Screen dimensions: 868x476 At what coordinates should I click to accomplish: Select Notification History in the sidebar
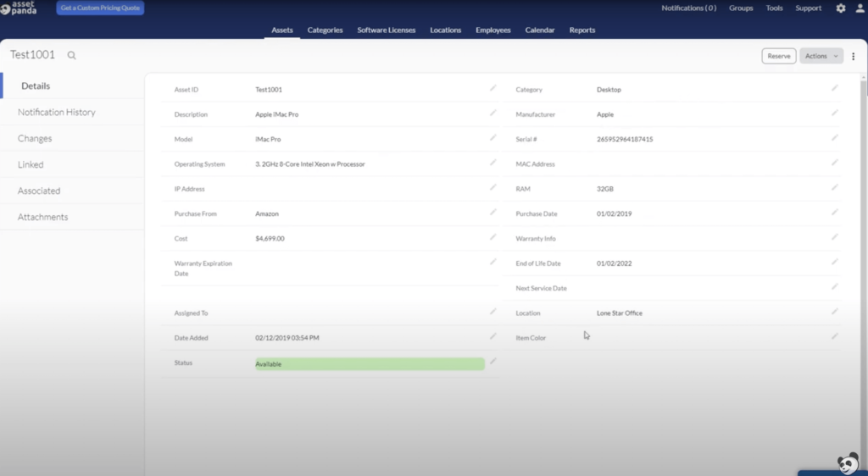coord(73,113)
